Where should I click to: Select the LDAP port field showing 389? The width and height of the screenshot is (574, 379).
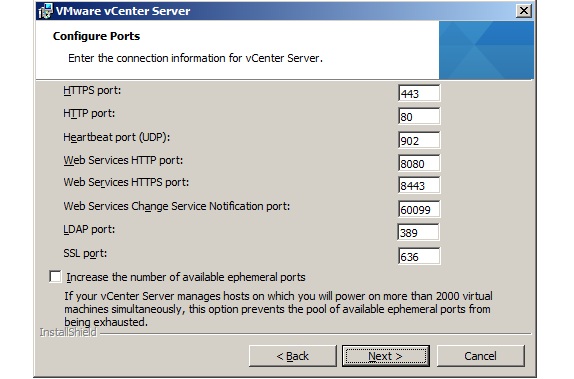(x=418, y=233)
